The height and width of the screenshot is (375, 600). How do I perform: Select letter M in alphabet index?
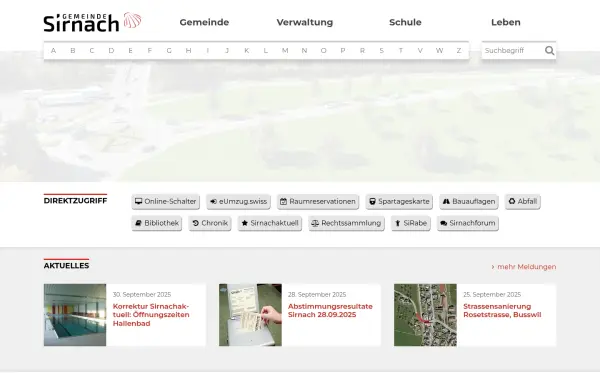pos(285,51)
